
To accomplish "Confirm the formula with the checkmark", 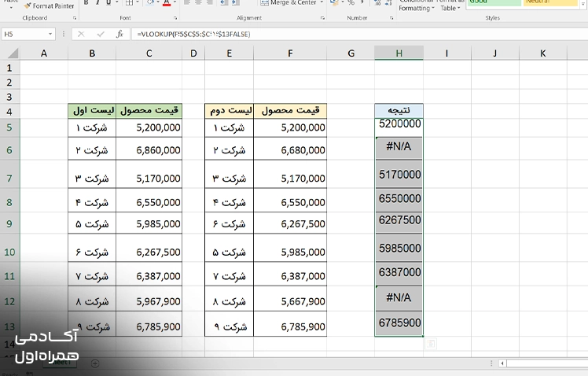I will click(101, 34).
